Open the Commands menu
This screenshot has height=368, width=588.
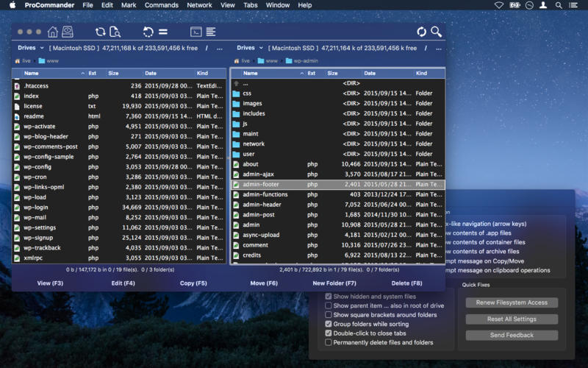click(x=161, y=5)
